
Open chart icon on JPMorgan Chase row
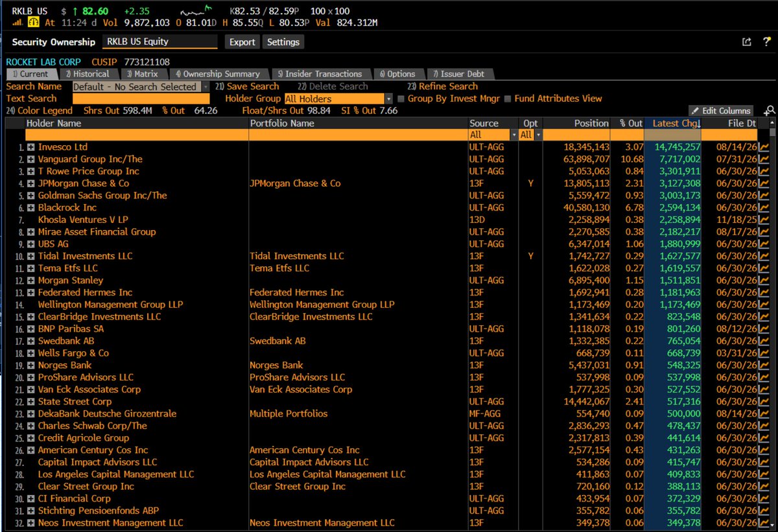coord(764,183)
